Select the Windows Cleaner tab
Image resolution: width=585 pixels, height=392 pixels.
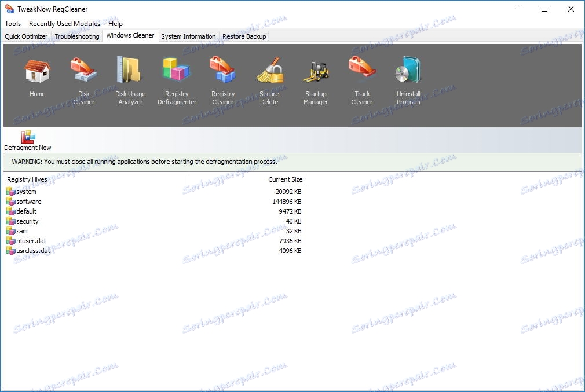[x=130, y=35]
